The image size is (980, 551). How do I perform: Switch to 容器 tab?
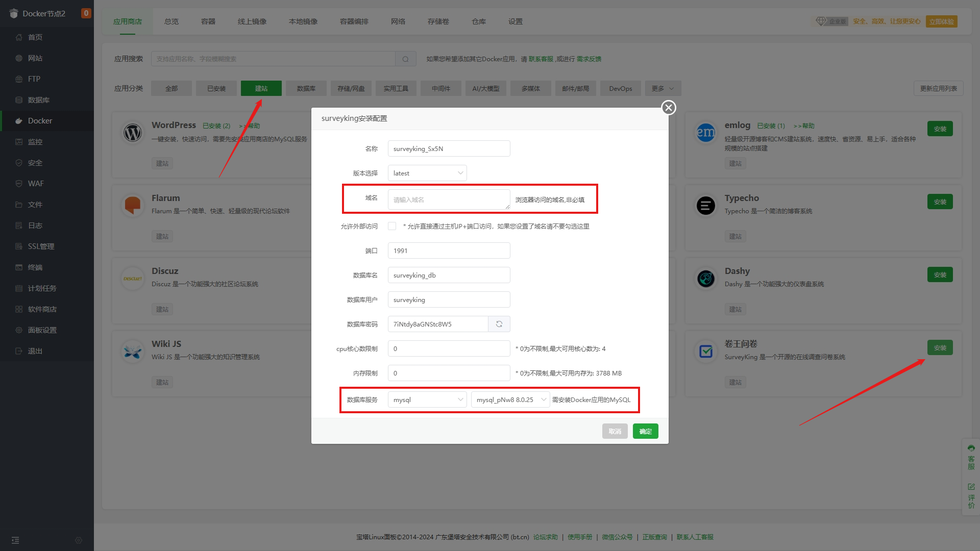[208, 21]
